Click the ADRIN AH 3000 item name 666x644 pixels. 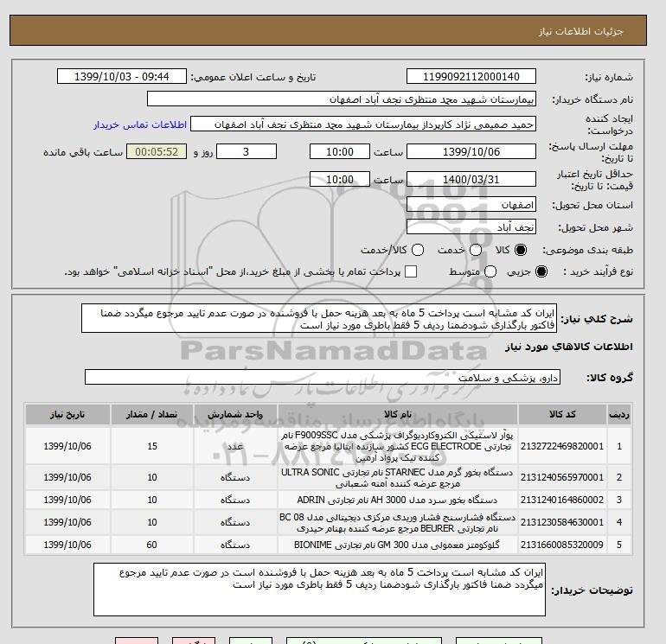[x=398, y=501]
